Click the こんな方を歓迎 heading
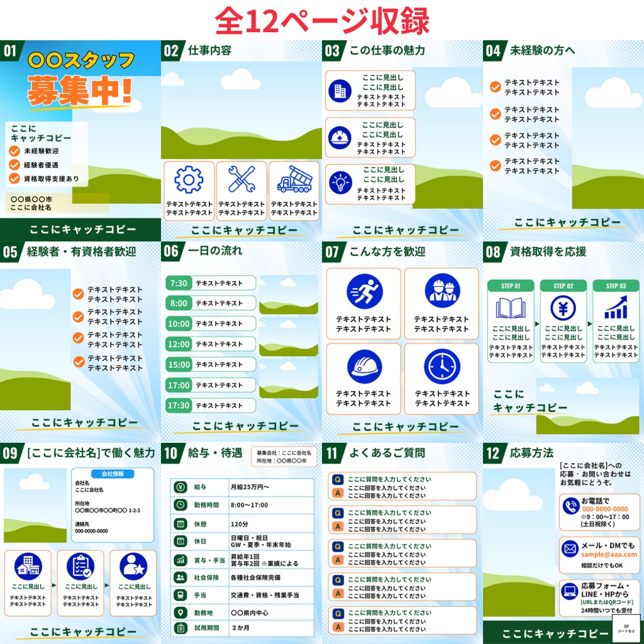The width and height of the screenshot is (644, 644). (x=387, y=252)
